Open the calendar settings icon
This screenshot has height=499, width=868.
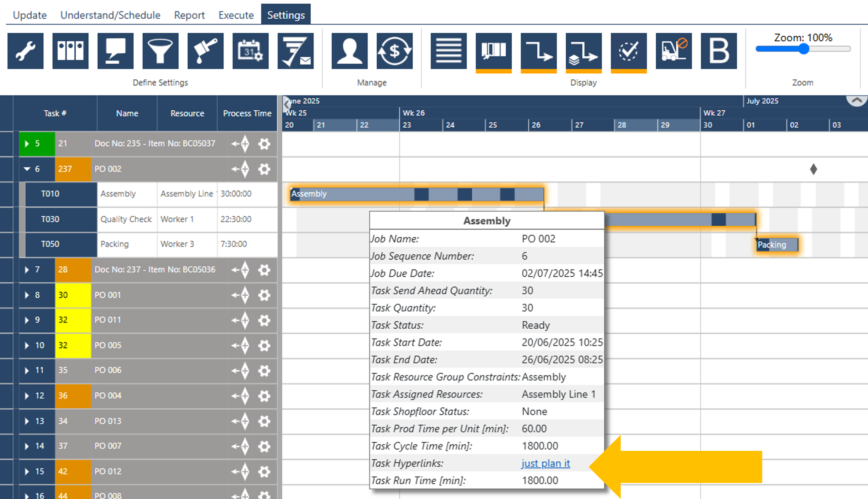tap(251, 51)
